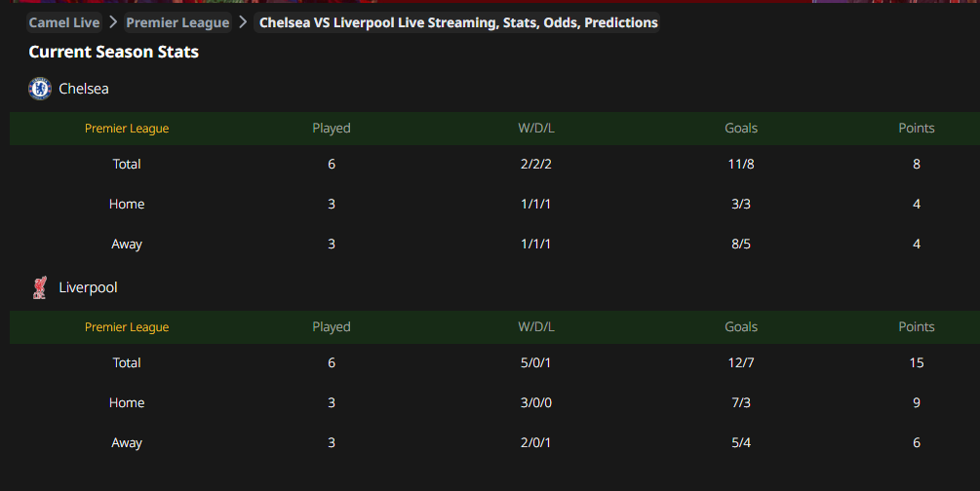
Task: Click the W/D/L column header in Chelsea table
Action: pyautogui.click(x=536, y=129)
